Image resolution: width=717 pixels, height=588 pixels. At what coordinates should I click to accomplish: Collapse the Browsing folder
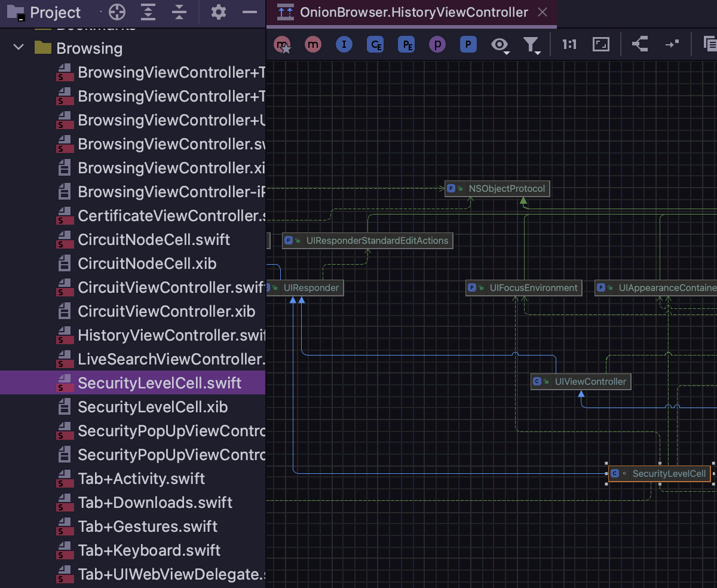coord(19,47)
